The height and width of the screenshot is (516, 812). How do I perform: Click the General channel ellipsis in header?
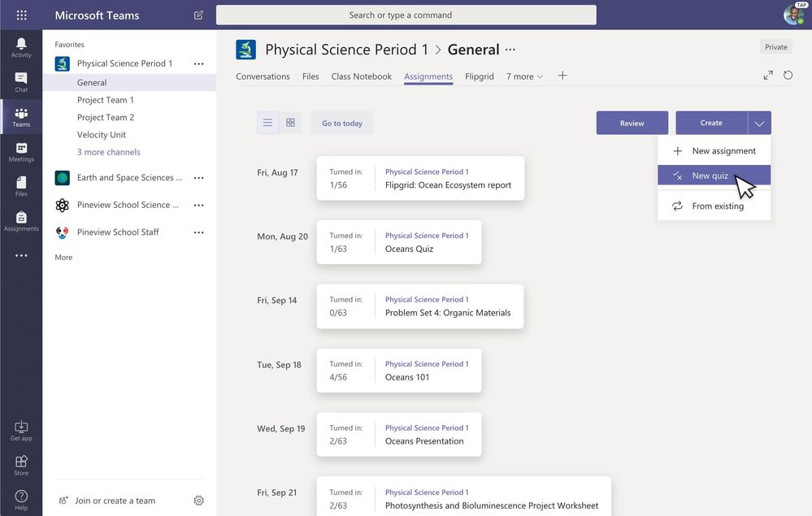pos(510,50)
